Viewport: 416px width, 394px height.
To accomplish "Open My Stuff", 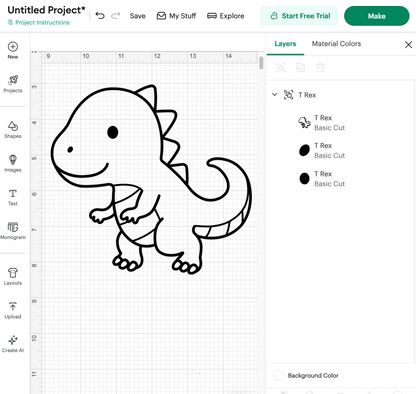I will (176, 16).
